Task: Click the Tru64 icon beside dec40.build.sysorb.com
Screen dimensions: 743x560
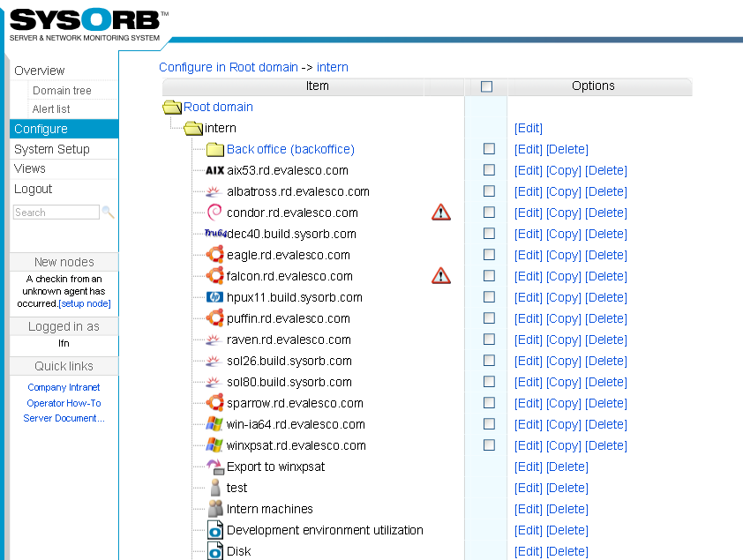Action: [215, 233]
